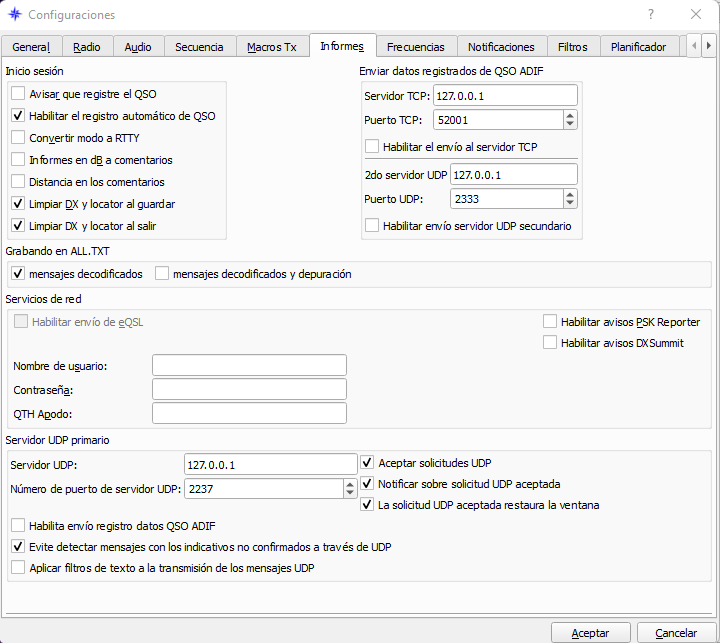Uncheck Habilitar el registro automático de QSO
Viewport: 720px width, 643px height.
point(18,116)
